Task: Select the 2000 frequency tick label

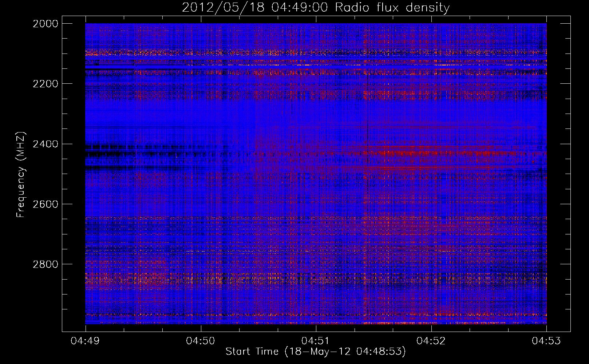Action: [x=46, y=24]
